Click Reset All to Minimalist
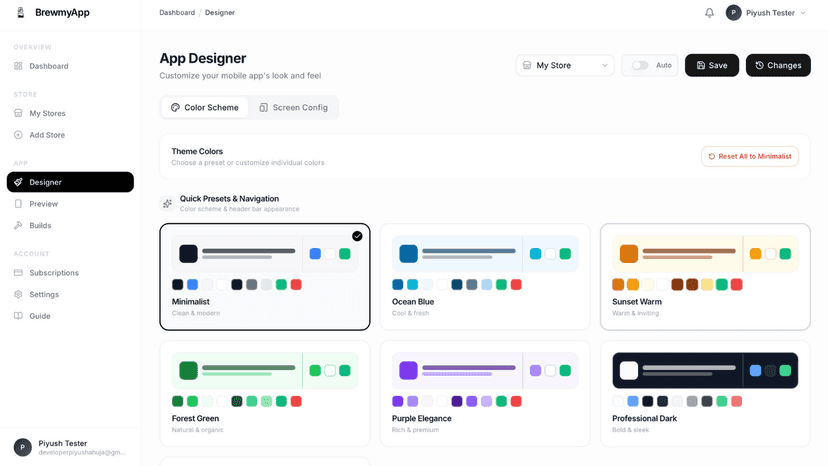Image resolution: width=828 pixels, height=466 pixels. [750, 156]
